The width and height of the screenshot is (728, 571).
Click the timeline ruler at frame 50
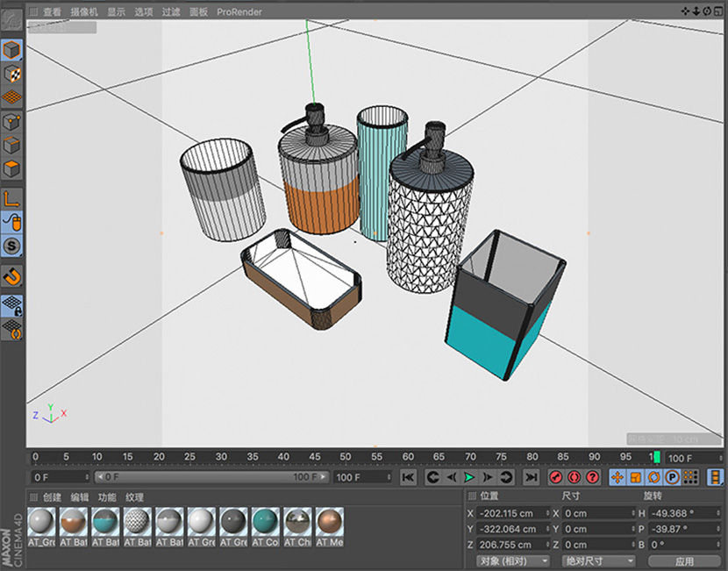346,457
